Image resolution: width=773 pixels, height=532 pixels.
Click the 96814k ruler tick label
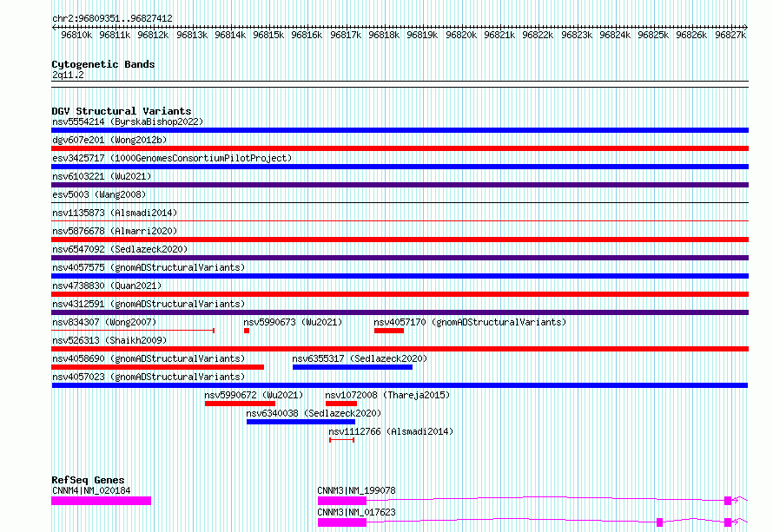tap(230, 35)
